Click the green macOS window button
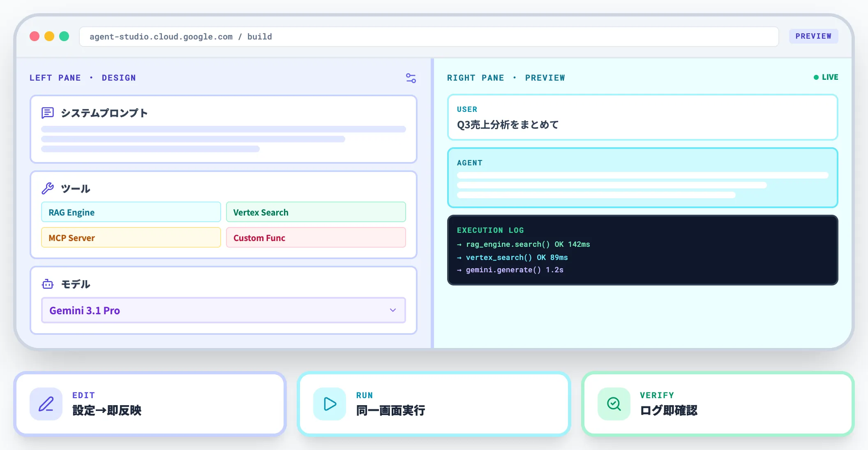The height and width of the screenshot is (450, 868). pos(64,36)
